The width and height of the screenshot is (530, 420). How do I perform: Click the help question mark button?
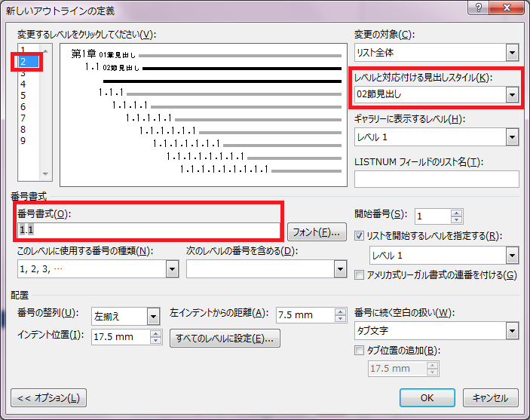[x=479, y=8]
